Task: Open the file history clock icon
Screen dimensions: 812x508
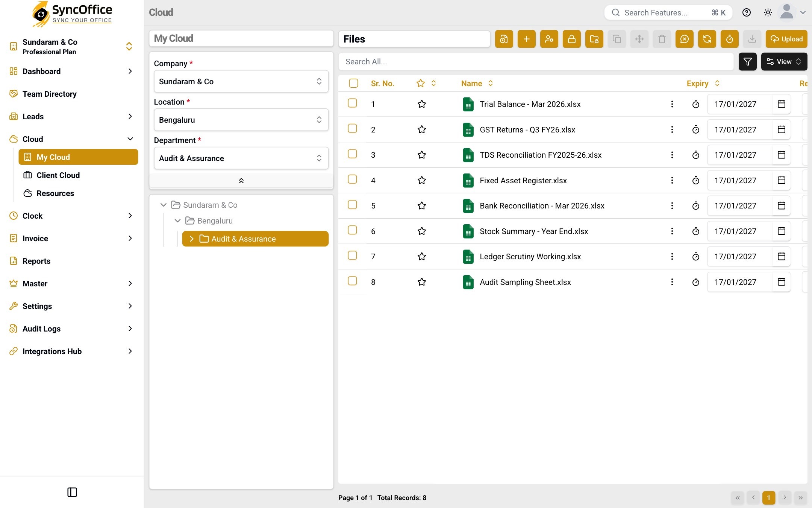Action: 504,39
